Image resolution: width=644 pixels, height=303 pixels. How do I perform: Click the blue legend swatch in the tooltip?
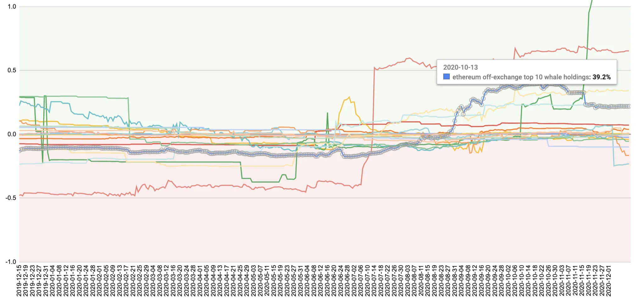446,77
